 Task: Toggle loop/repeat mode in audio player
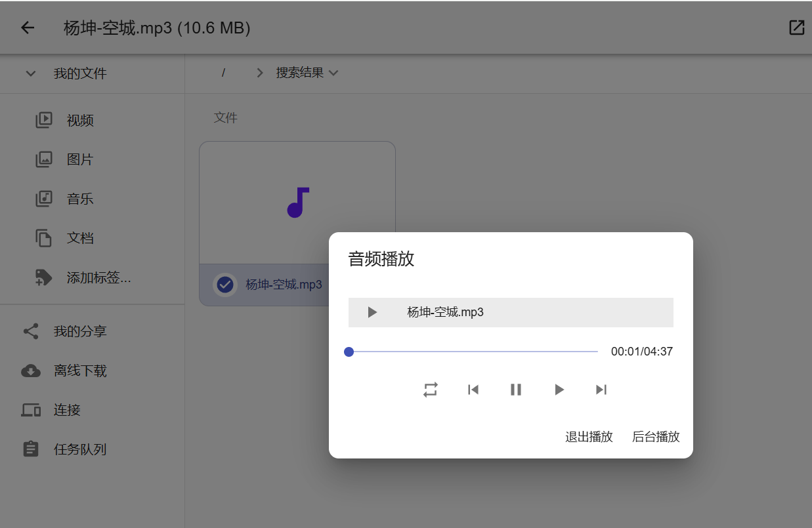coord(430,390)
